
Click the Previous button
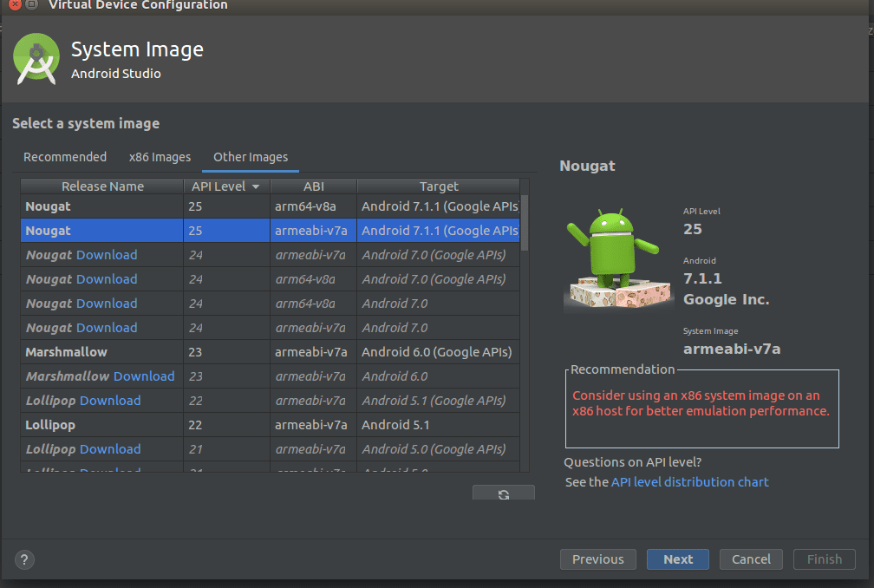pyautogui.click(x=597, y=559)
